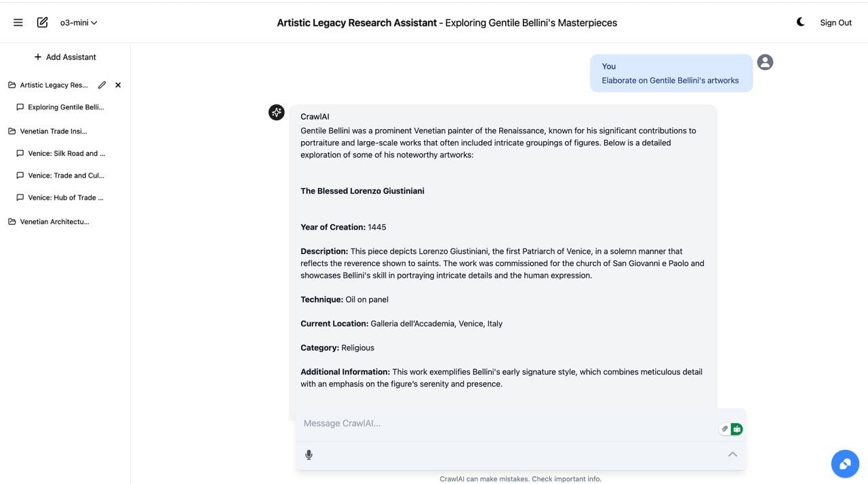Click the page title Artistic Legacy Research Assistant

click(357, 22)
